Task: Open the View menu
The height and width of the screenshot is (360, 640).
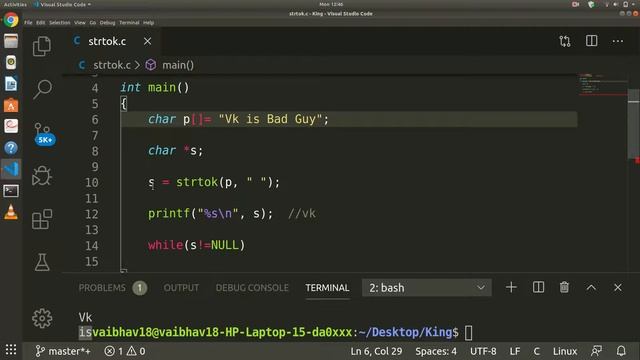Action: pyautogui.click(x=80, y=23)
